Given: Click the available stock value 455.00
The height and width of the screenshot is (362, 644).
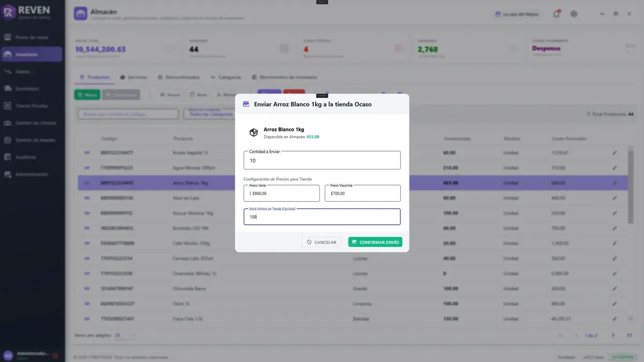Looking at the screenshot, I should (x=313, y=137).
